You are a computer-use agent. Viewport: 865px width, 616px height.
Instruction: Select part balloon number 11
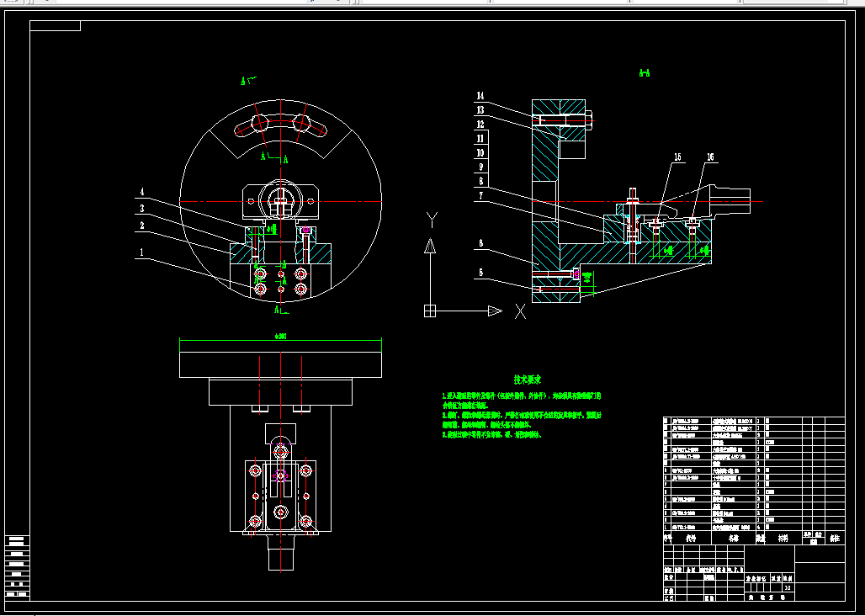pyautogui.click(x=480, y=138)
